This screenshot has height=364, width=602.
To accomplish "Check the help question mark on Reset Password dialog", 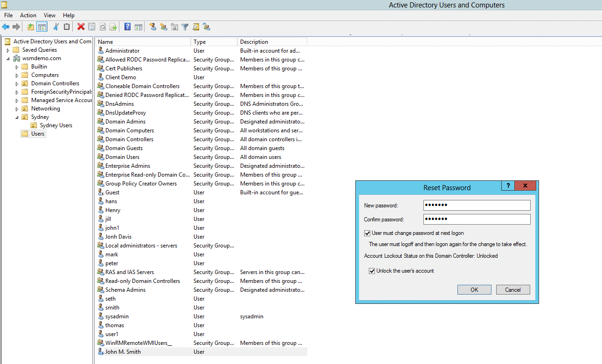I will point(508,185).
